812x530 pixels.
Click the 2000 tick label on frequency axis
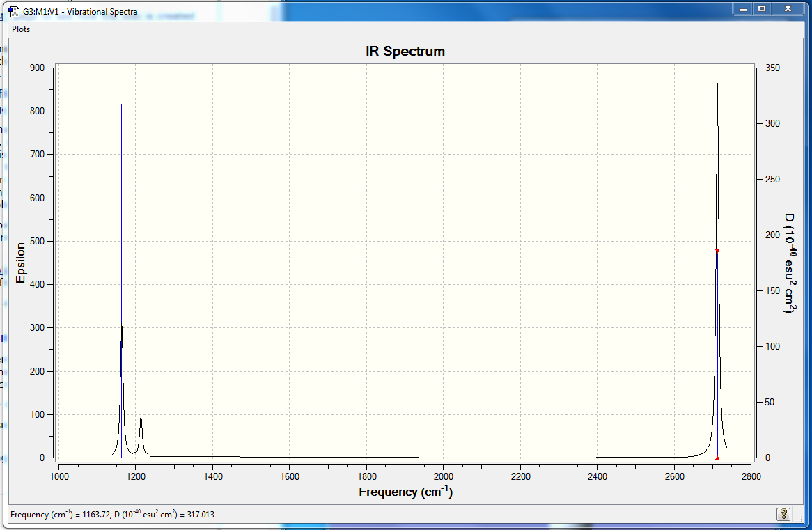[444, 476]
